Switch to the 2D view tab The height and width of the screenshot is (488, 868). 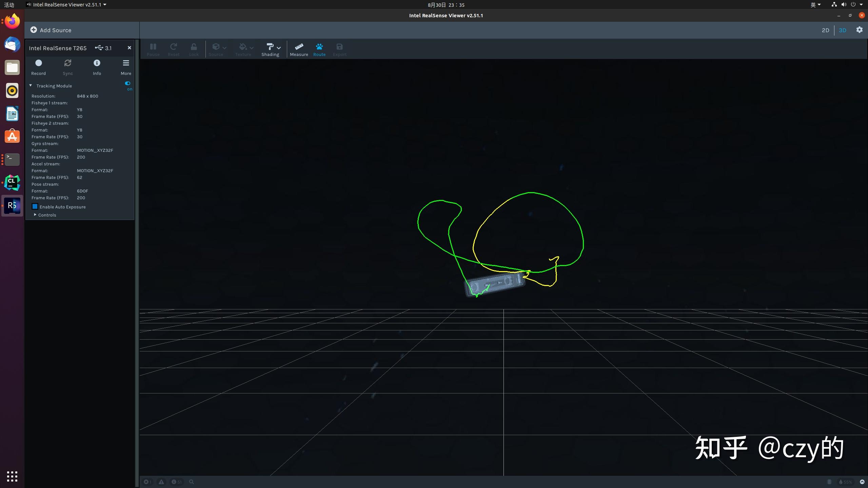click(x=825, y=30)
